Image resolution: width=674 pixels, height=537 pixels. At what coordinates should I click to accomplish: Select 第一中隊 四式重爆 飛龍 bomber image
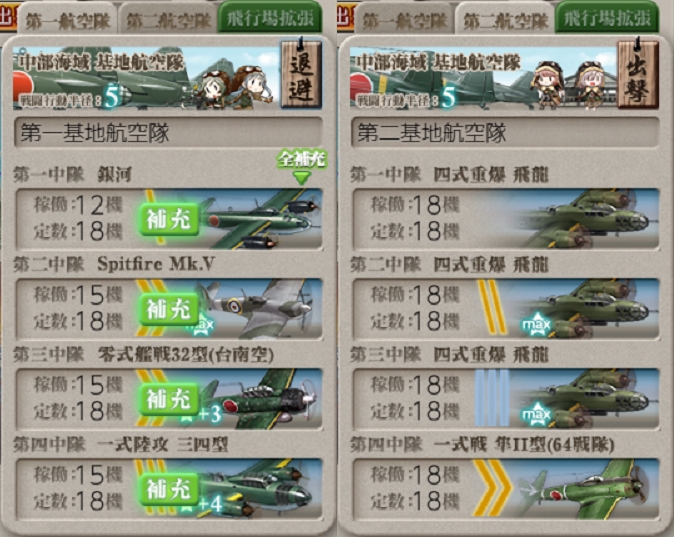click(x=587, y=219)
